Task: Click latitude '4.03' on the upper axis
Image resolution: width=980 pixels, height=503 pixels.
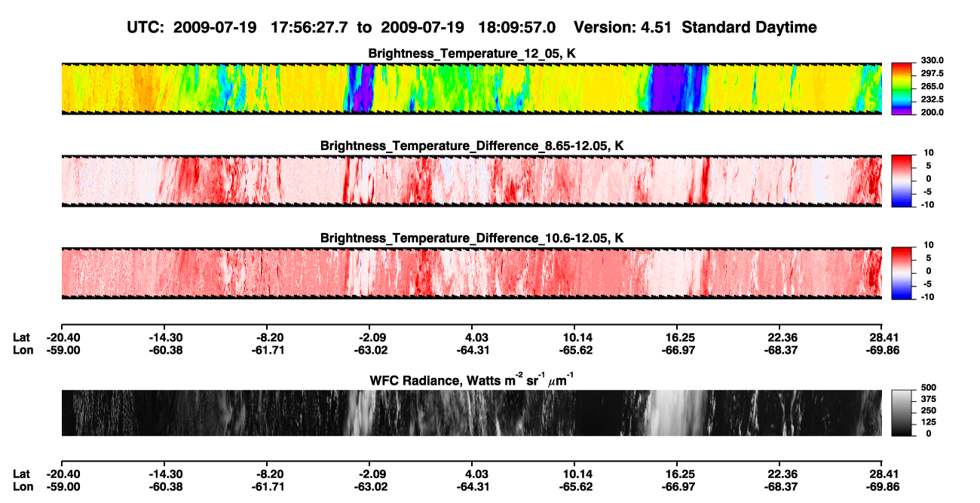Action: tap(475, 337)
